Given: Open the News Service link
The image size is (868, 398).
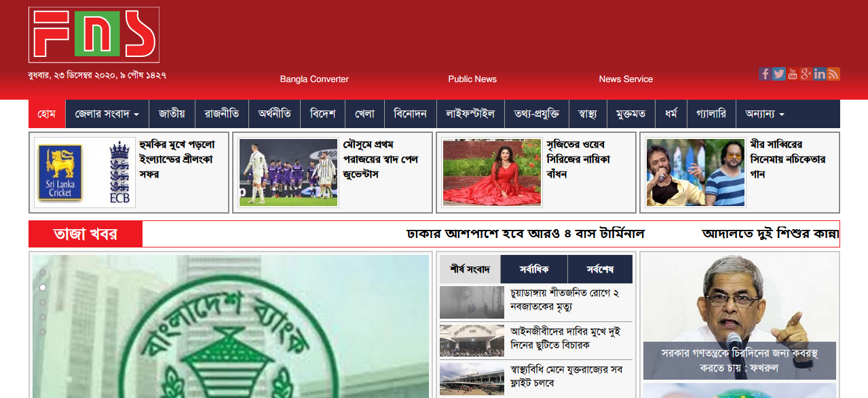Looking at the screenshot, I should (x=626, y=79).
